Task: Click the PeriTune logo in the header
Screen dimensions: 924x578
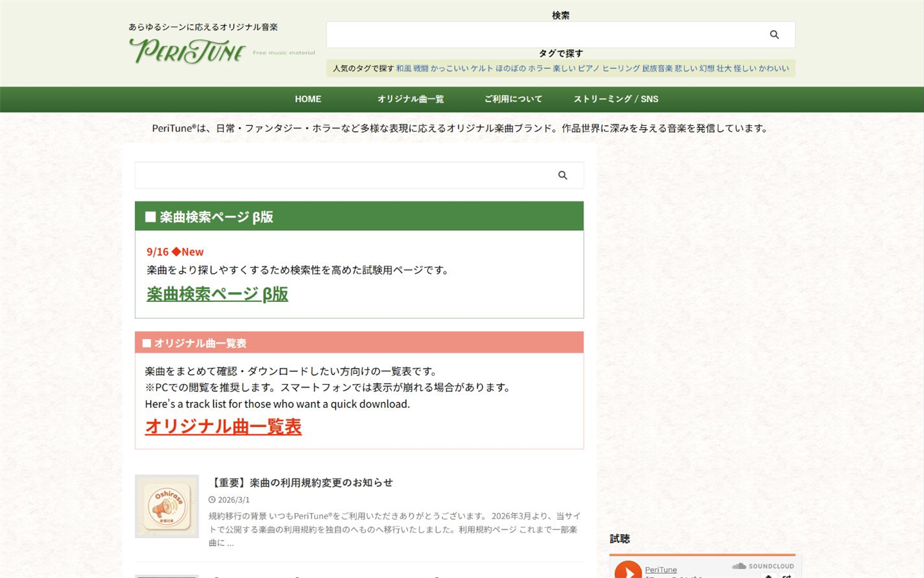Action: 221,51
